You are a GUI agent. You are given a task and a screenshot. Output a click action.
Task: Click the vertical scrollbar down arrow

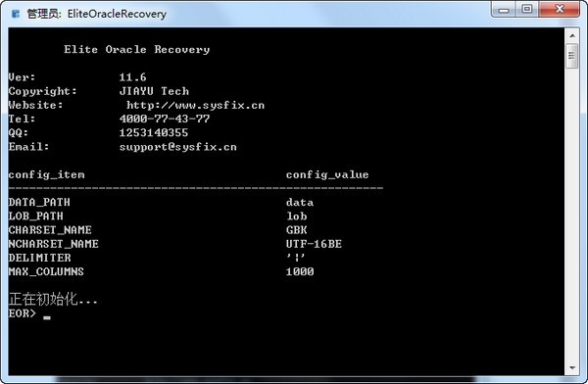(x=572, y=368)
